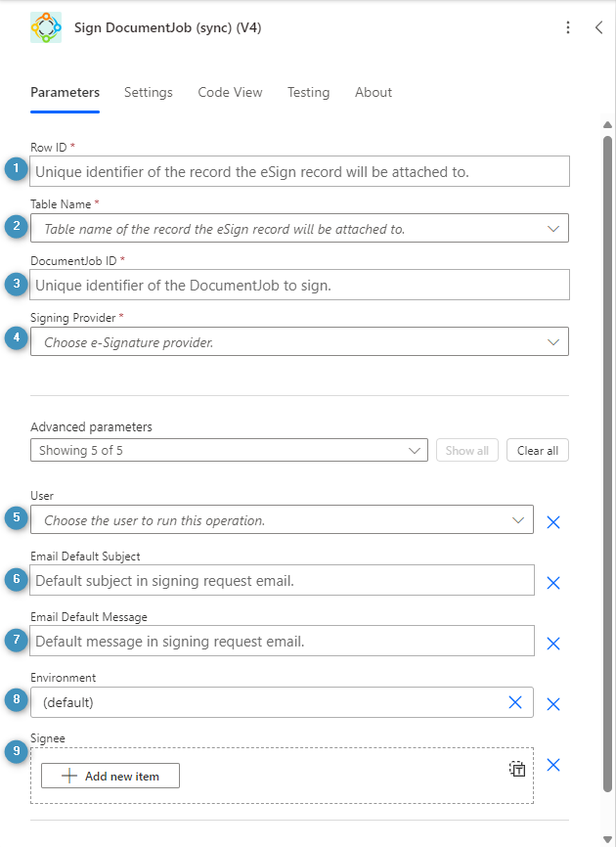Open the three-dot more options menu
This screenshot has width=616, height=847.
pyautogui.click(x=567, y=27)
